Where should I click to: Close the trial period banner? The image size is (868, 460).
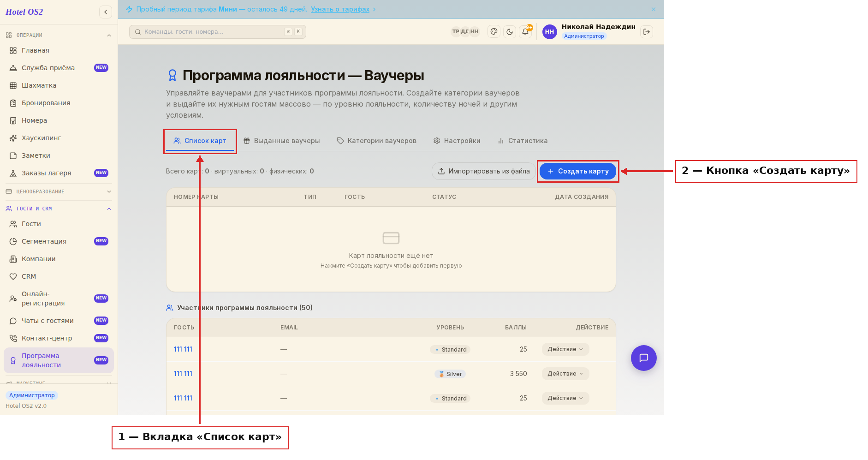(x=654, y=9)
